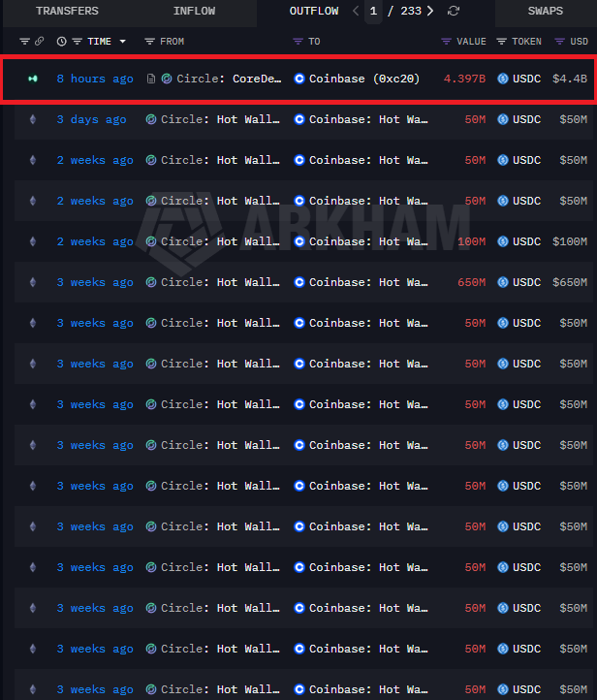Click USDC token name in the 650M row
The height and width of the screenshot is (700, 597).
click(526, 282)
